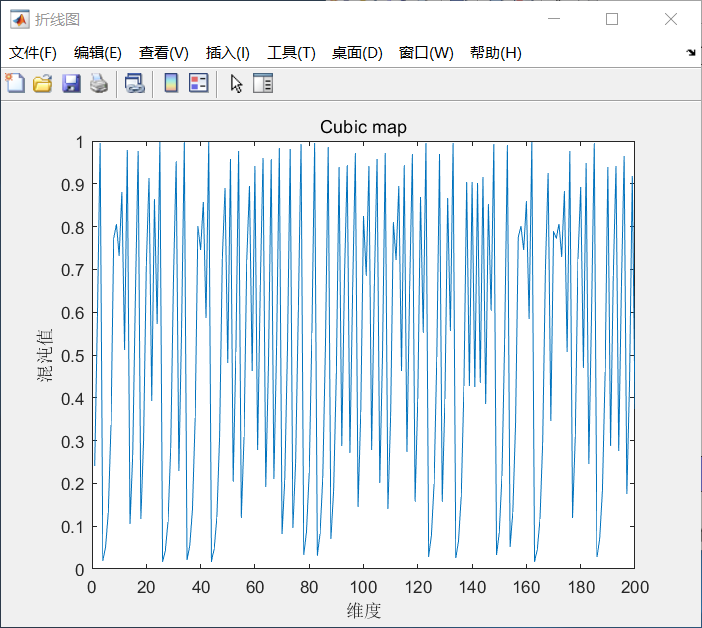
Task: Toggle the Edit Plot arrow tool
Action: (236, 83)
